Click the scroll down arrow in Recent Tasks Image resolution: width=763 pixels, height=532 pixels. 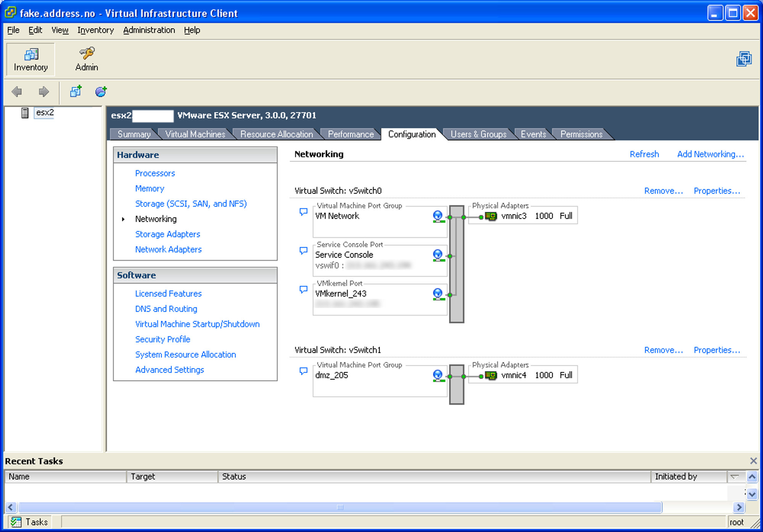pyautogui.click(x=752, y=494)
